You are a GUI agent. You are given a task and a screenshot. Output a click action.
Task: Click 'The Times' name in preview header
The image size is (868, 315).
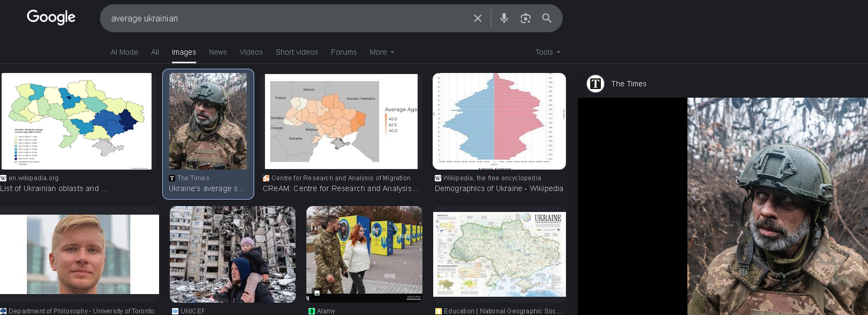click(x=629, y=84)
